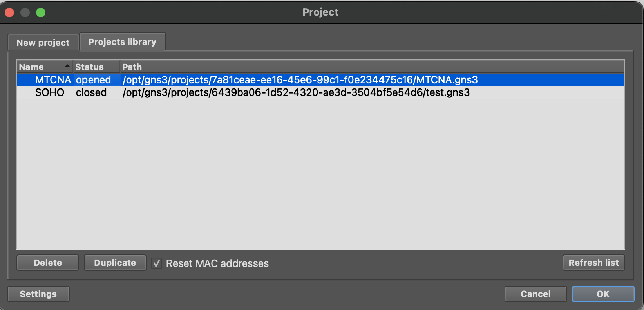The width and height of the screenshot is (644, 310).
Task: Cancel the Project dialog
Action: pyautogui.click(x=535, y=294)
